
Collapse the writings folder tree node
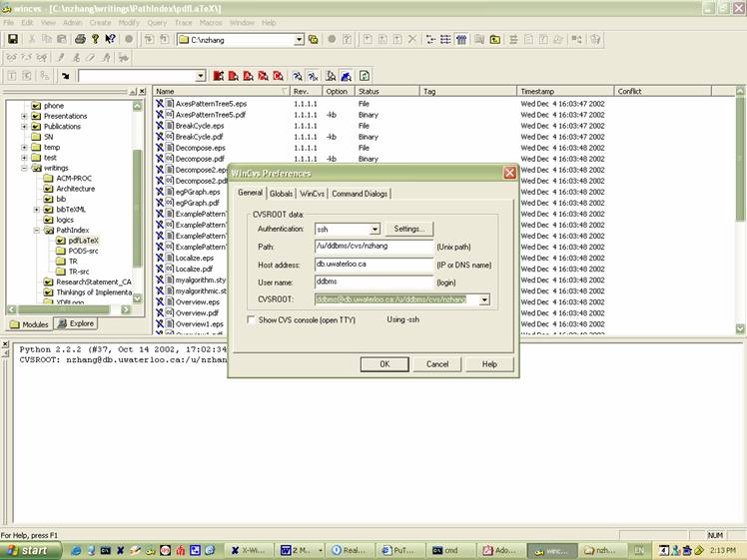point(24,168)
